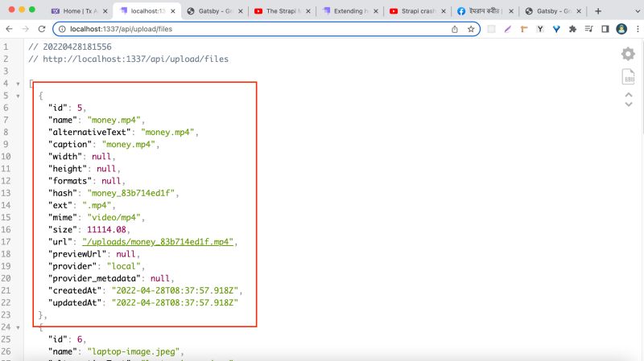Open tab search dropdown arrow
Screen dimensions: 644x361
coord(638,11)
